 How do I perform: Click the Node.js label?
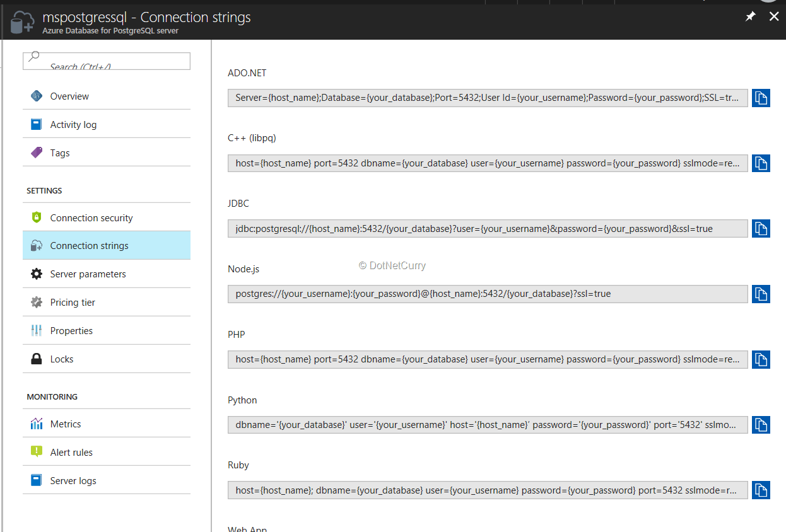click(x=243, y=269)
